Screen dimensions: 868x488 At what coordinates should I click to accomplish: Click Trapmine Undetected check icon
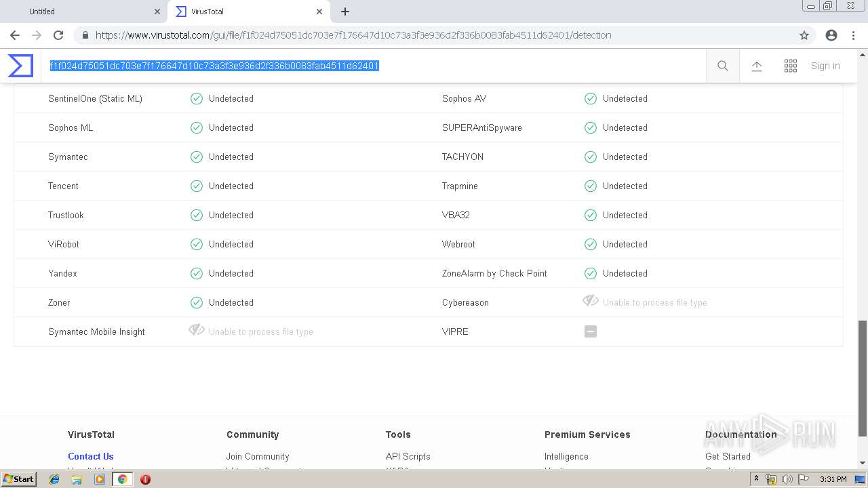pos(591,186)
